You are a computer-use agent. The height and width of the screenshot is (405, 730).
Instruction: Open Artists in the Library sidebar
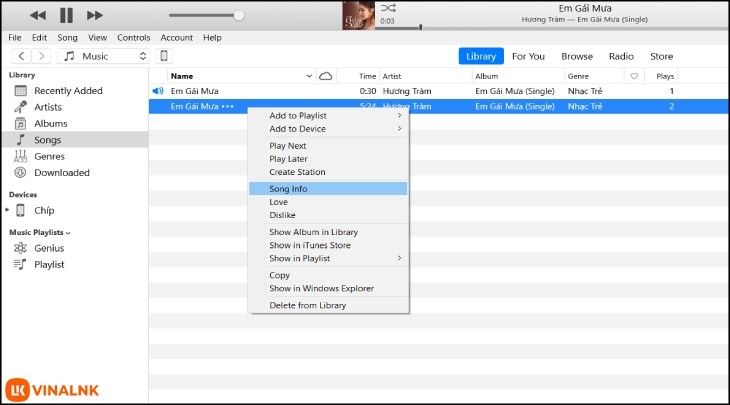click(x=47, y=107)
